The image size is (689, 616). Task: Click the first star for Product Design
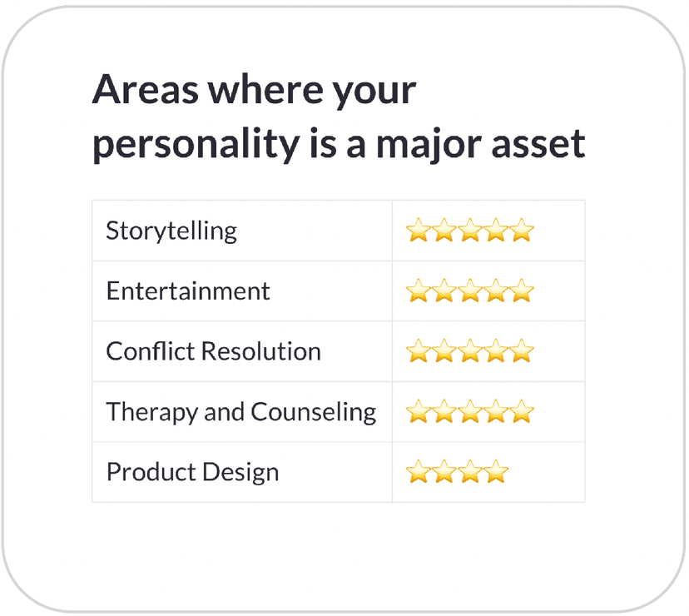pyautogui.click(x=418, y=473)
